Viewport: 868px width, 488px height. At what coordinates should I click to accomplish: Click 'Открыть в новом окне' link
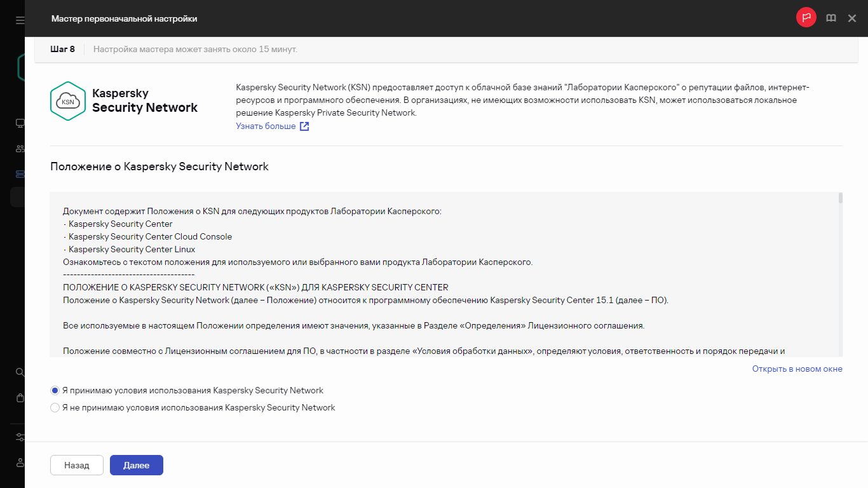799,369
